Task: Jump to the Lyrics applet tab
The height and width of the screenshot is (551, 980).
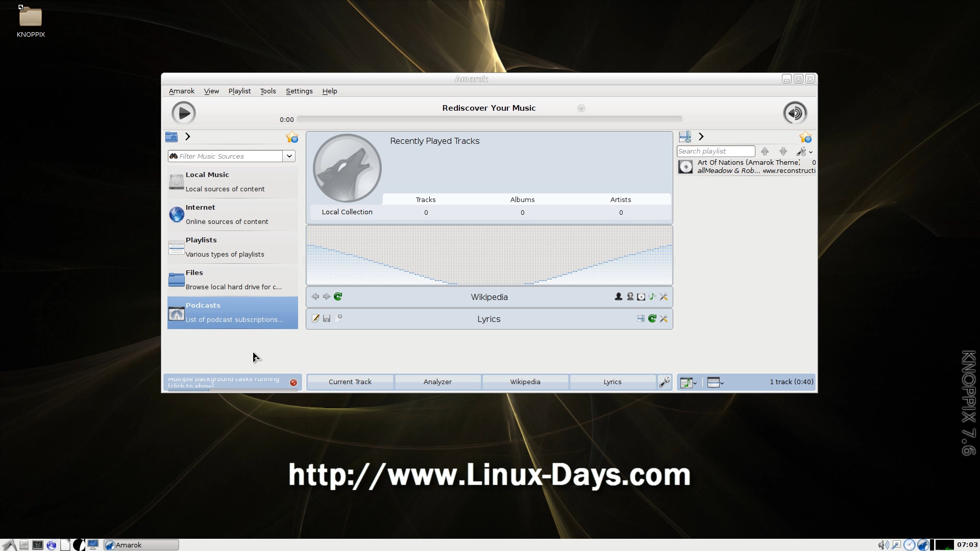Action: point(612,382)
